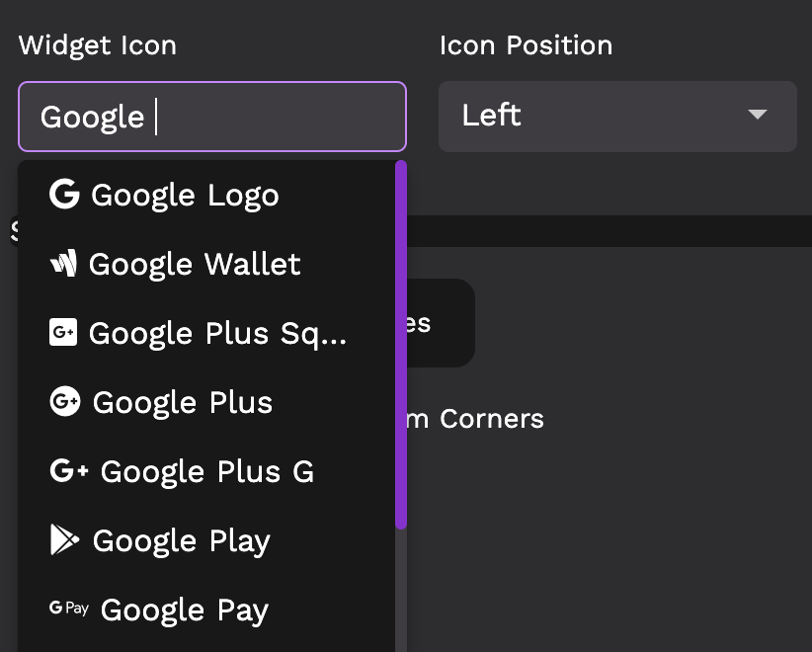Click the Google Play triangle icon
Image resolution: width=812 pixels, height=652 pixels.
click(64, 540)
